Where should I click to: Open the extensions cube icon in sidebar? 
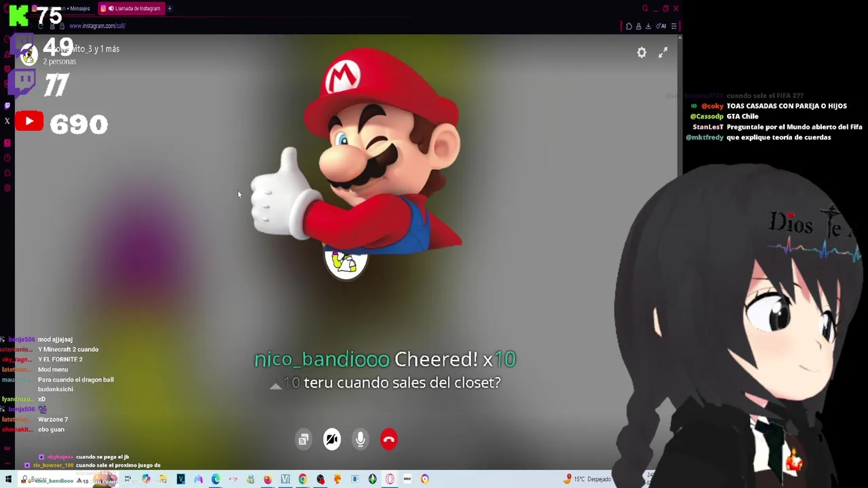click(x=7, y=173)
